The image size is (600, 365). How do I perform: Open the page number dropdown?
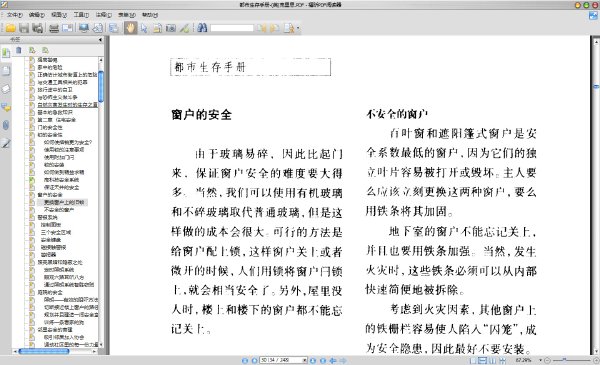[x=305, y=360]
